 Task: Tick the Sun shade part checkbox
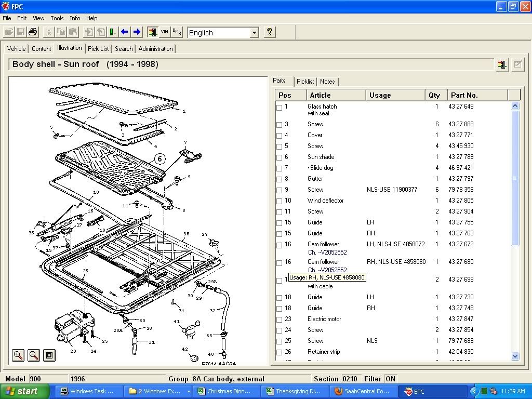(280, 158)
